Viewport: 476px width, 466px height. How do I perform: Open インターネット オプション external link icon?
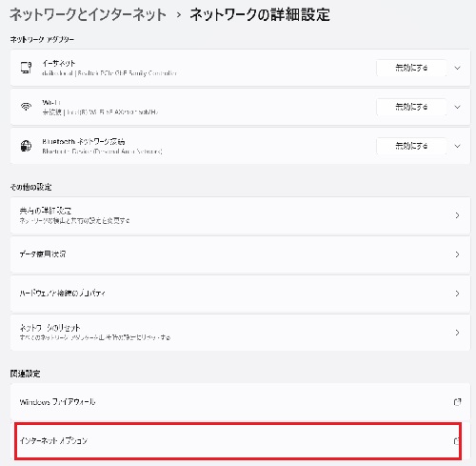coord(456,441)
